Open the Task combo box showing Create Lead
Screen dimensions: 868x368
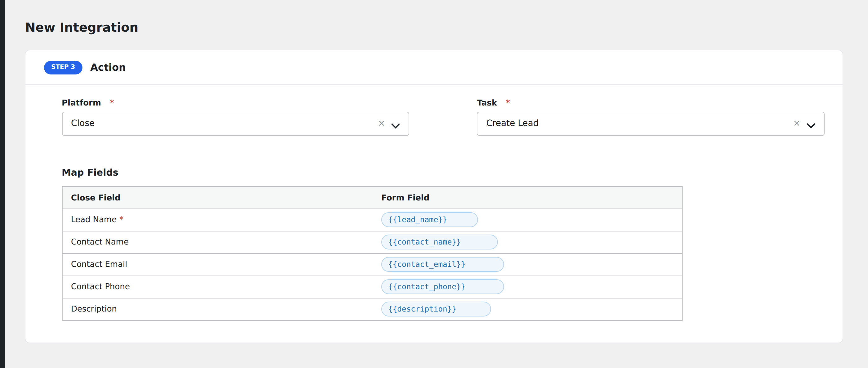coord(650,124)
